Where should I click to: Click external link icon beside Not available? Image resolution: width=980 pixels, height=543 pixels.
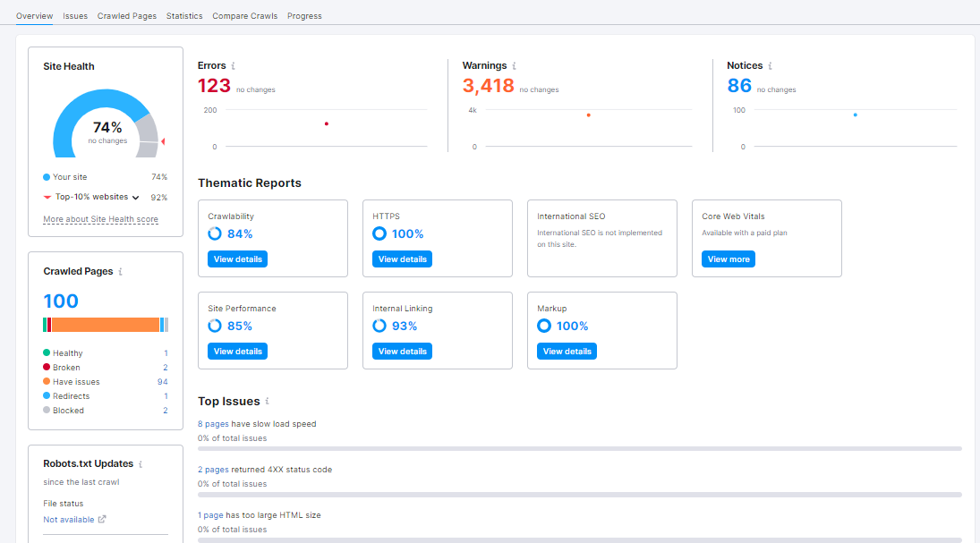click(x=102, y=520)
